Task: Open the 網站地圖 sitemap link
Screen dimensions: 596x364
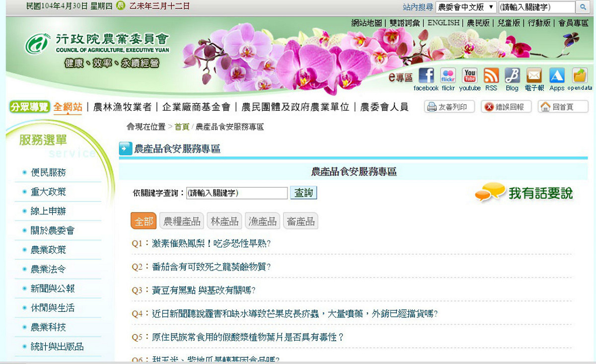Action: click(x=367, y=23)
